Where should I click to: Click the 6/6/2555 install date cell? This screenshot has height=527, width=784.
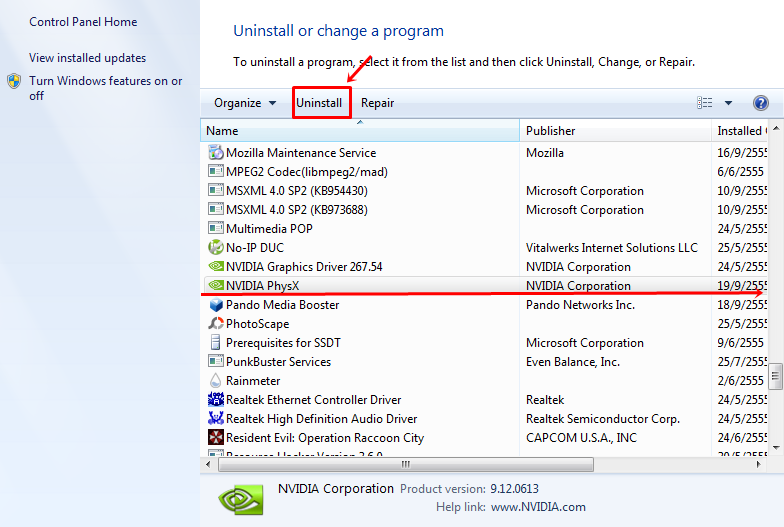pos(740,172)
